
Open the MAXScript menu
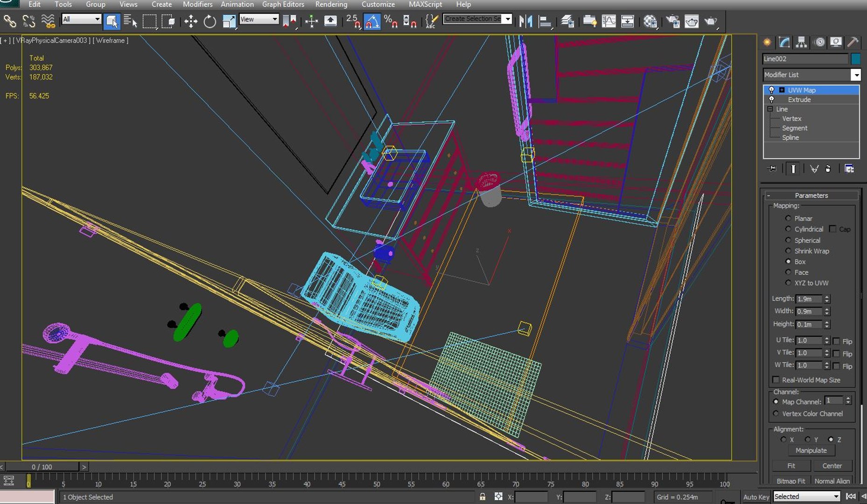coord(425,4)
